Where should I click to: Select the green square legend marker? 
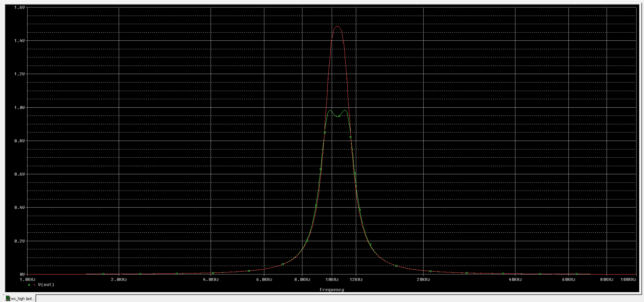(29, 285)
